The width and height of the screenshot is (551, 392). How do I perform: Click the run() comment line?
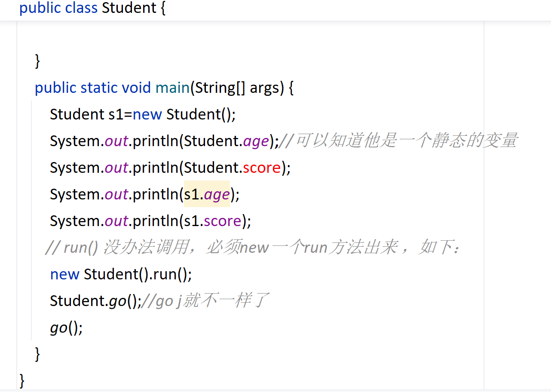[254, 248]
